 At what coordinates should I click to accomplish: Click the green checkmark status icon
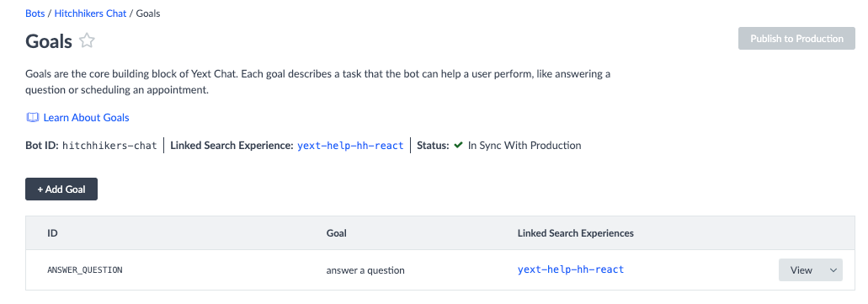458,146
